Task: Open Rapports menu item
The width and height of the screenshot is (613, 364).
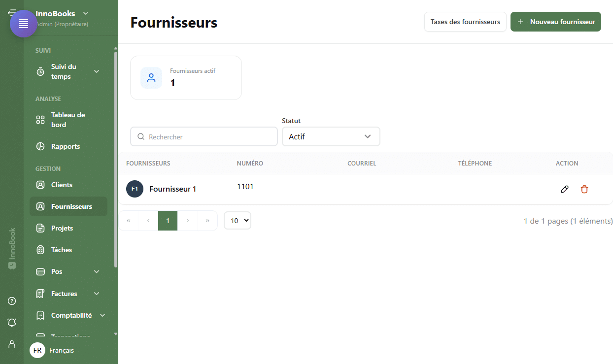Action: coord(68,146)
